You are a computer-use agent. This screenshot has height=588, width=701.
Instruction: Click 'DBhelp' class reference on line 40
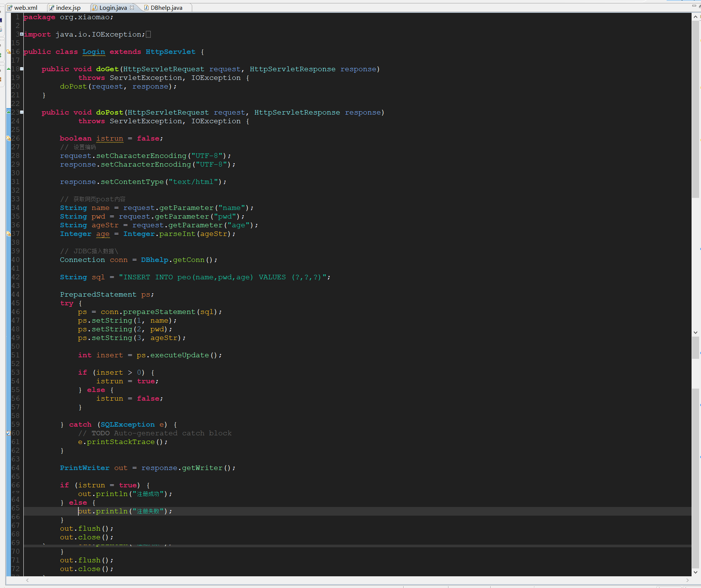(155, 260)
